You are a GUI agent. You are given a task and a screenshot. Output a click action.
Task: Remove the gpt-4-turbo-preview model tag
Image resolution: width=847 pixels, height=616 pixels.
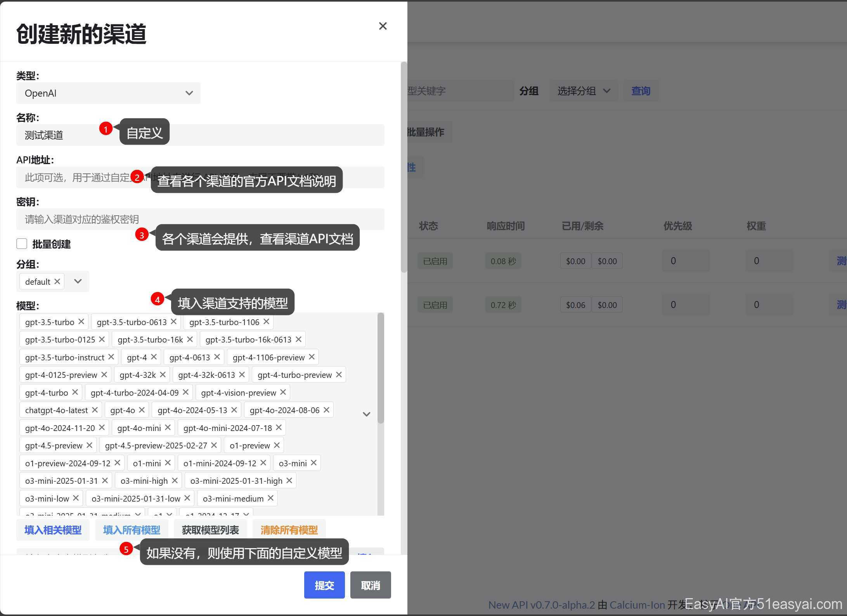[x=339, y=375]
